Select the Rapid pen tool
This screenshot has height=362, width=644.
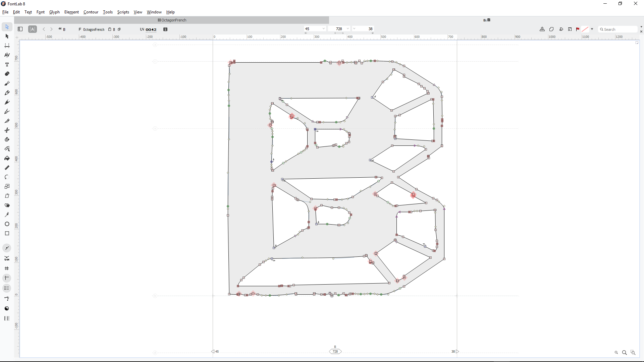(7, 102)
